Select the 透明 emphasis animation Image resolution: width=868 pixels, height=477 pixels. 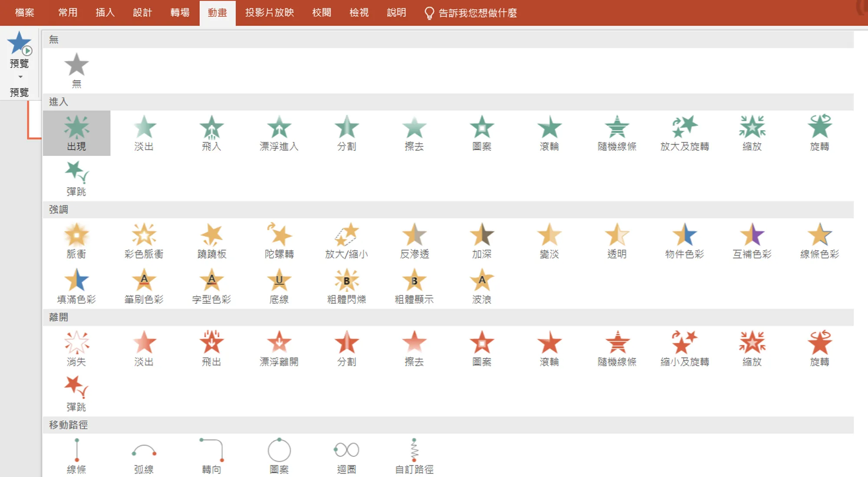[x=617, y=241]
